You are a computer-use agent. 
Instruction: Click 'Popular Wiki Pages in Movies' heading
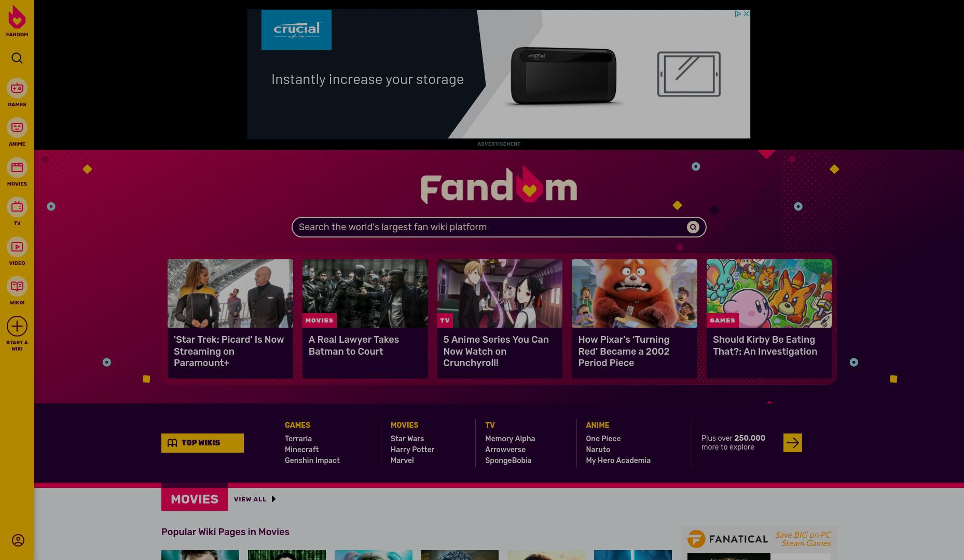(225, 532)
